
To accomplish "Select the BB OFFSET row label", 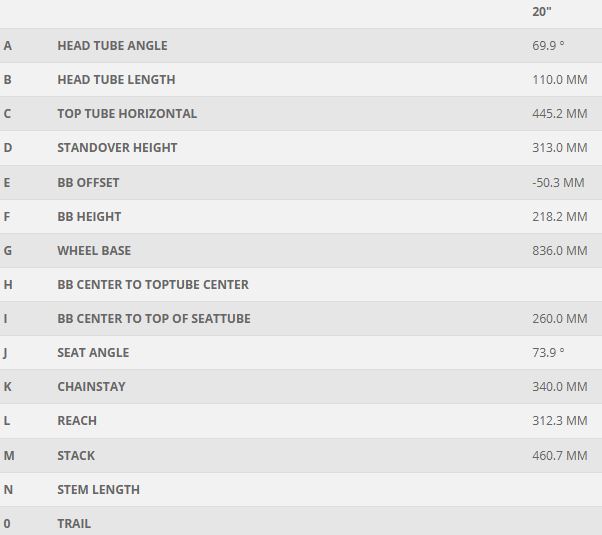I will (x=88, y=183).
